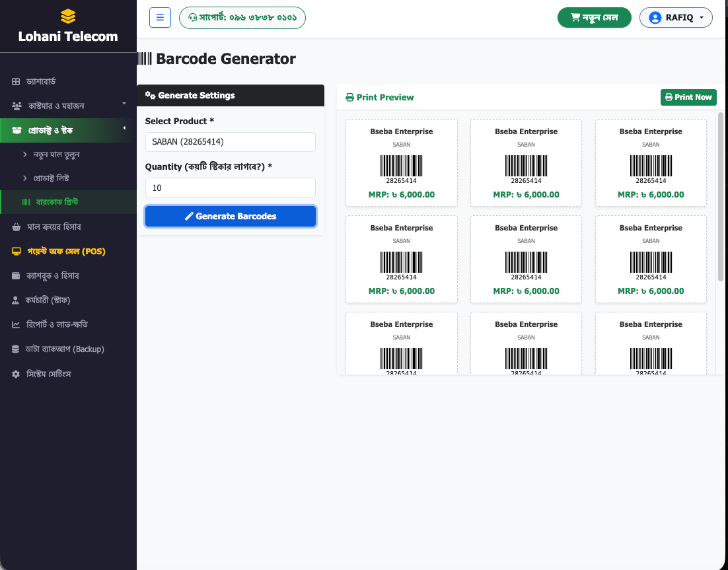Click the Quantity input field showing 10

231,188
